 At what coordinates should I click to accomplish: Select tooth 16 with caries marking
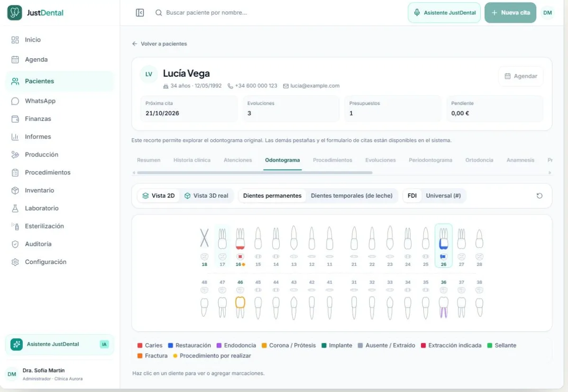[240, 246]
